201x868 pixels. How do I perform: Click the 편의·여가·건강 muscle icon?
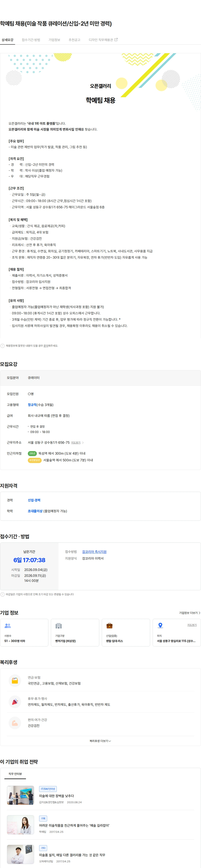coord(15,723)
